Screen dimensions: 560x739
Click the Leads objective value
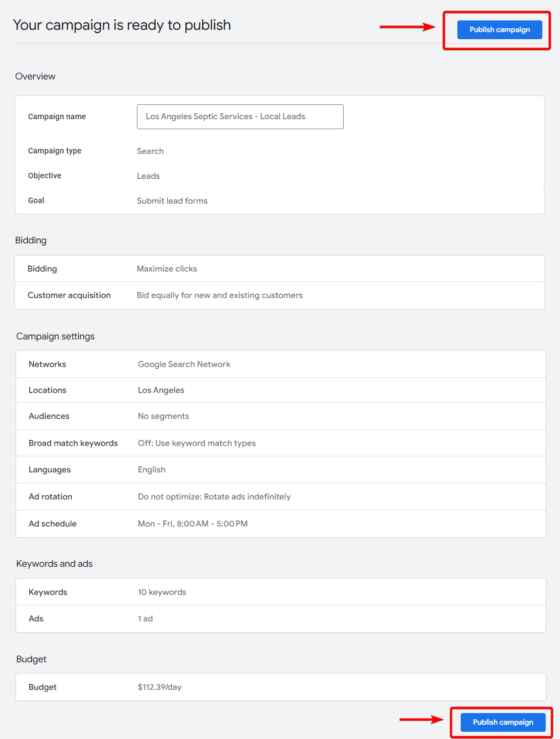pos(148,176)
